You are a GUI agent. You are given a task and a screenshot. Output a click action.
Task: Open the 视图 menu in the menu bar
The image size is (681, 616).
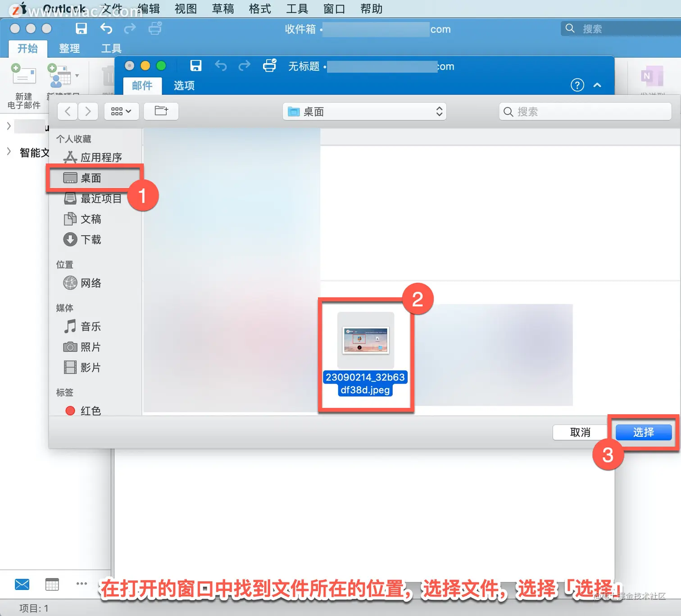coord(186,9)
